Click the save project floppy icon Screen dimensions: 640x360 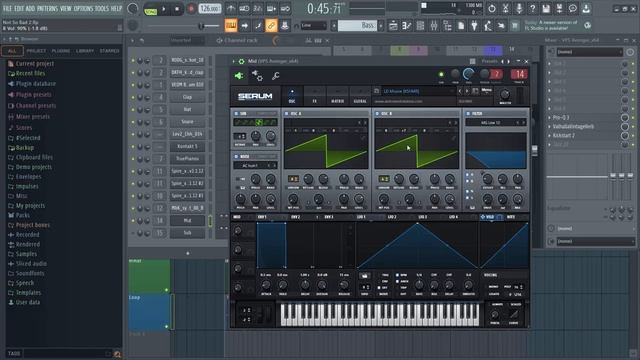click(546, 9)
